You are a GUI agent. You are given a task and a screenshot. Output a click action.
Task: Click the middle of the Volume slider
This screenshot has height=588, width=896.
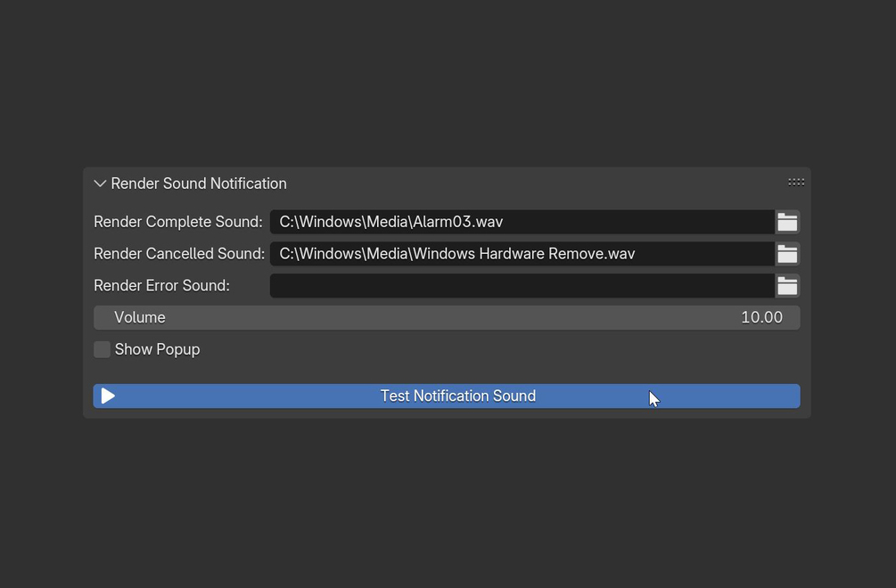[447, 318]
